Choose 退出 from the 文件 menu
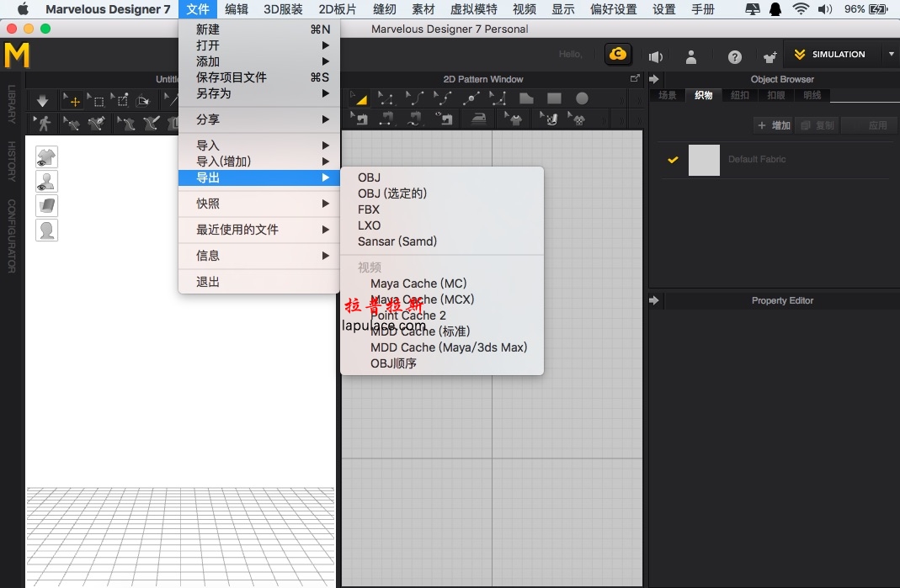The width and height of the screenshot is (900, 588). point(259,282)
